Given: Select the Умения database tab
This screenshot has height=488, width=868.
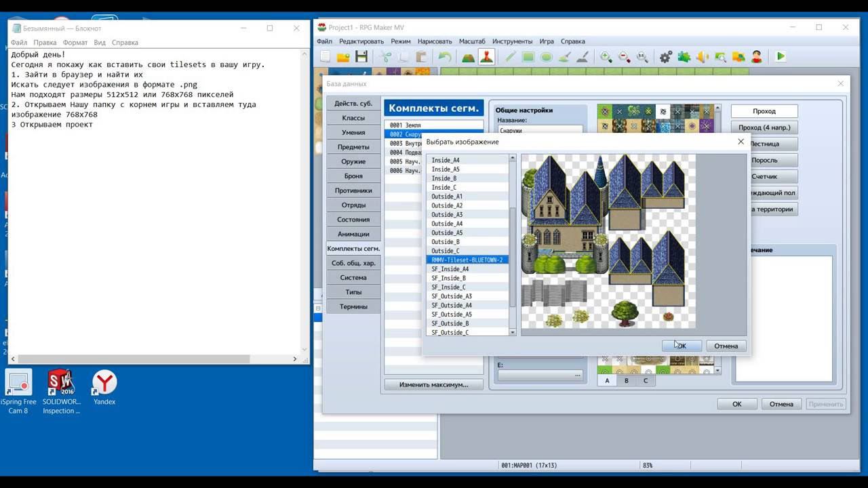Looking at the screenshot, I should pos(353,132).
